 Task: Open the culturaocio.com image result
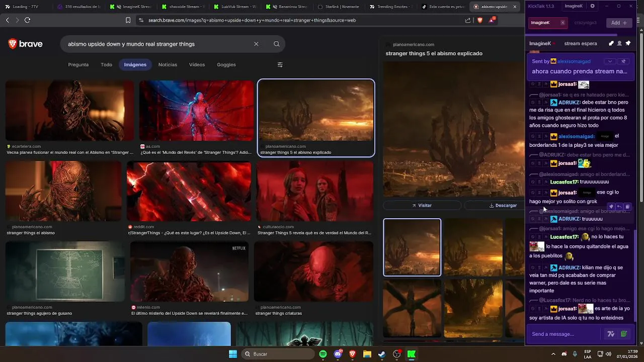(x=315, y=191)
